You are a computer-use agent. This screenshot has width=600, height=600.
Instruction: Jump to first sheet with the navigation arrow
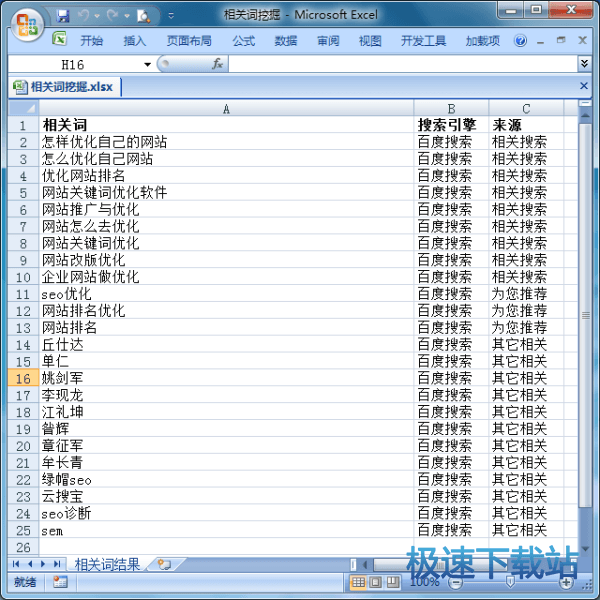(x=16, y=564)
